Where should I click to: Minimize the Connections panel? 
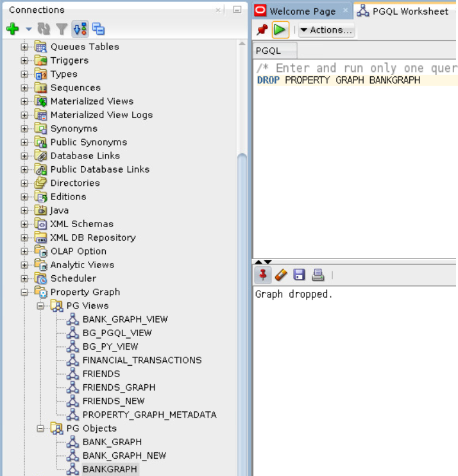point(237,10)
